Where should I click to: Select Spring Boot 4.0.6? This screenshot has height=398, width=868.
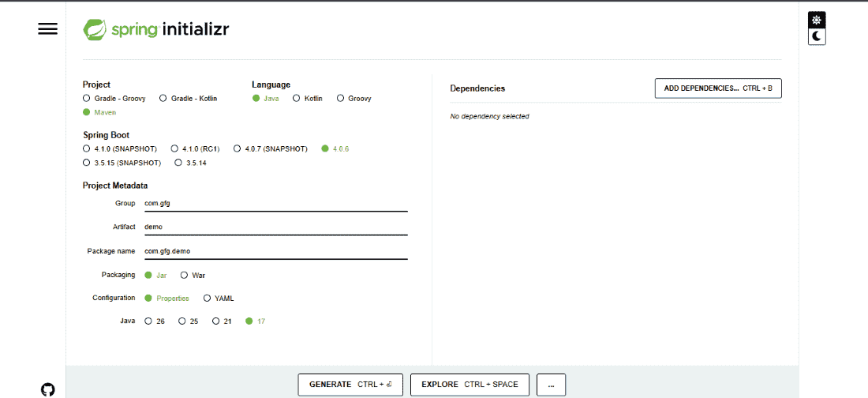[335, 148]
